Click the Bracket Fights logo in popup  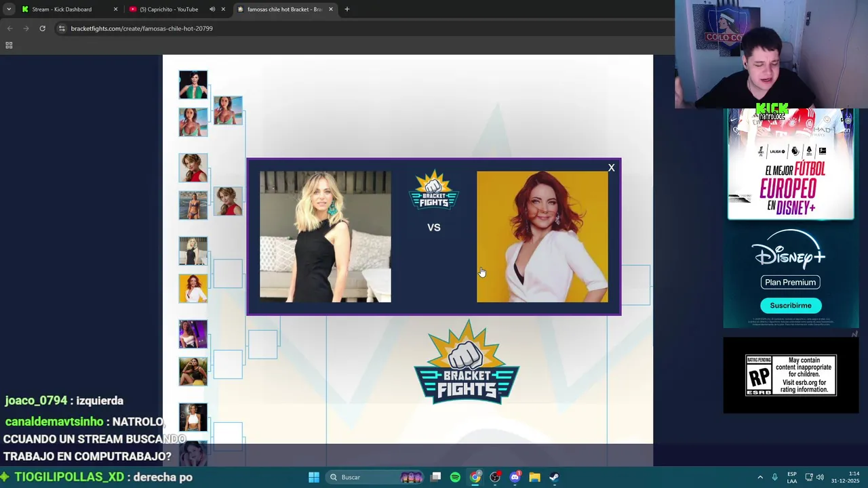pyautogui.click(x=434, y=190)
